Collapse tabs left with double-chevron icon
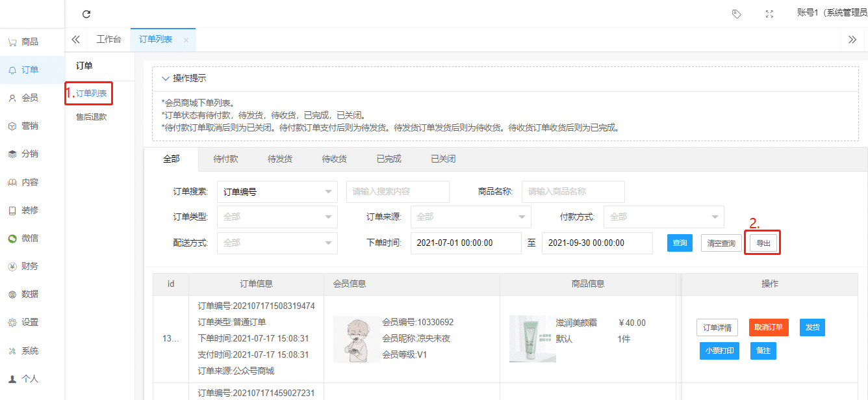Screen dimensions: 868x400 coord(76,40)
